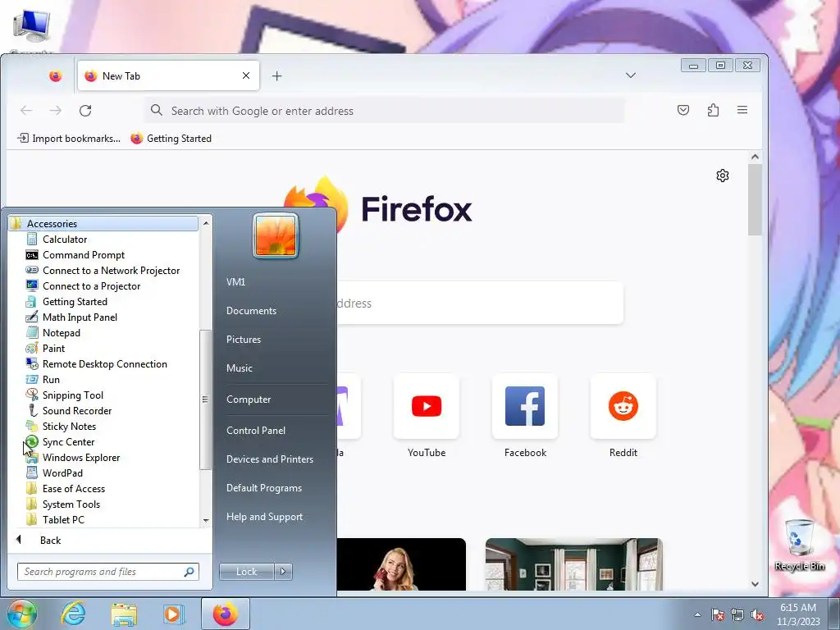Open Windows Explorer taskbar icon

[124, 614]
